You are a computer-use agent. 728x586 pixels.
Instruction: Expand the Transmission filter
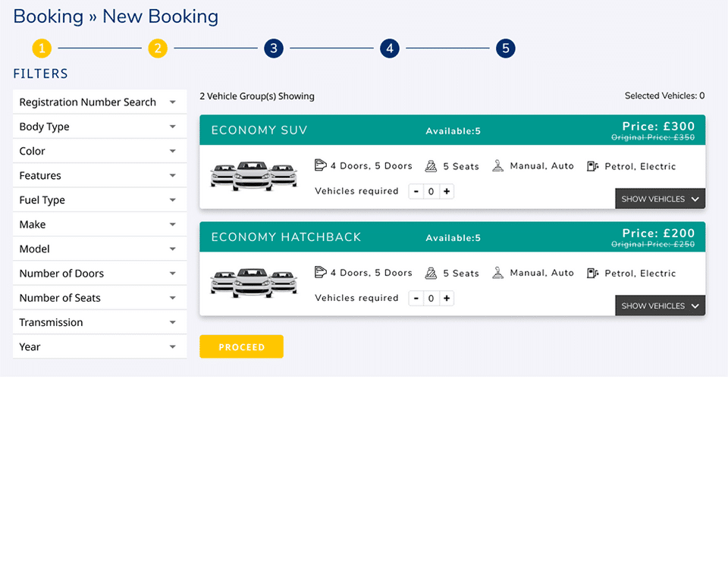(99, 322)
